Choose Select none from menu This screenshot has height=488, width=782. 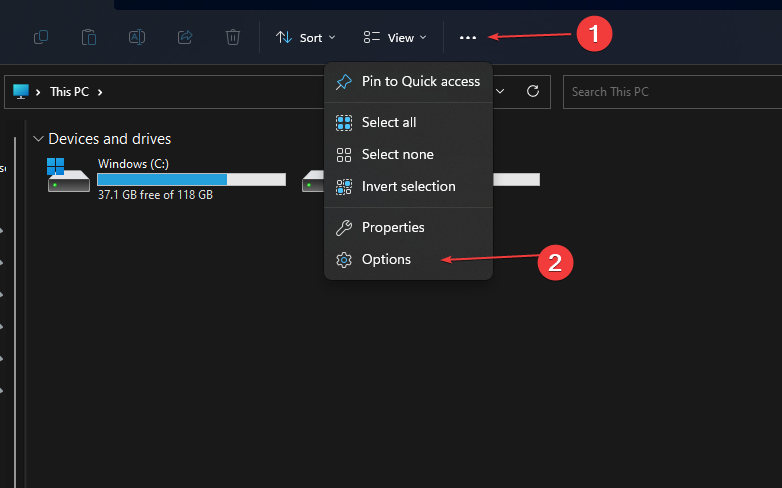pos(397,154)
